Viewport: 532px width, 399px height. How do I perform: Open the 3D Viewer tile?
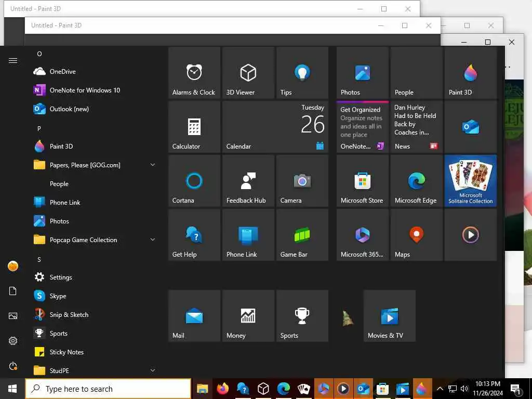click(248, 73)
